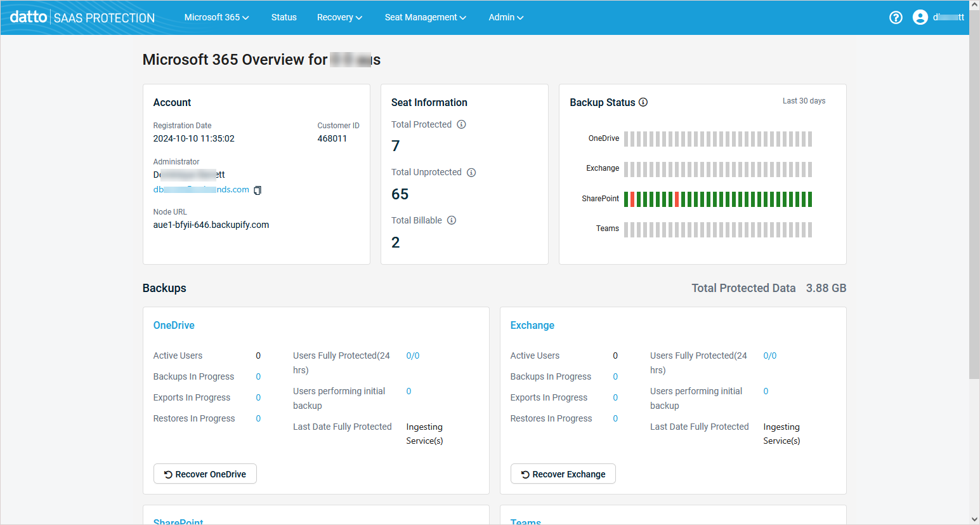The height and width of the screenshot is (525, 980).
Task: Click OneDrive Exports In Progress count
Action: [258, 398]
